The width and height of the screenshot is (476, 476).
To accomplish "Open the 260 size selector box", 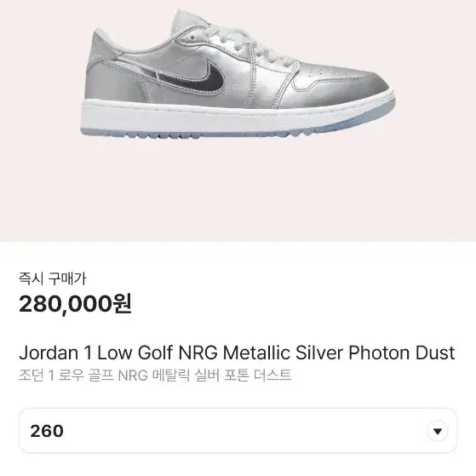I will tap(238, 431).
